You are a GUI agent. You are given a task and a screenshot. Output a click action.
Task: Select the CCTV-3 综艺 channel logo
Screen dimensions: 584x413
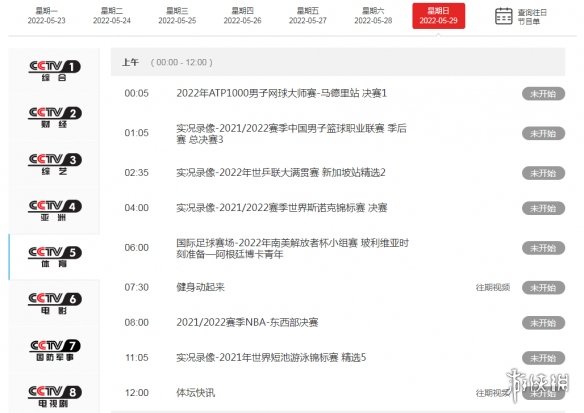[x=55, y=164]
